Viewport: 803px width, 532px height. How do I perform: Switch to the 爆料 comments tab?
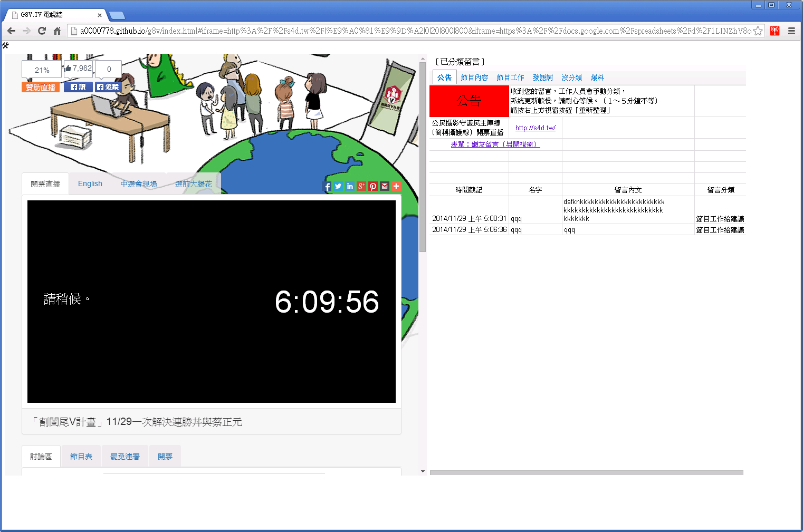597,78
